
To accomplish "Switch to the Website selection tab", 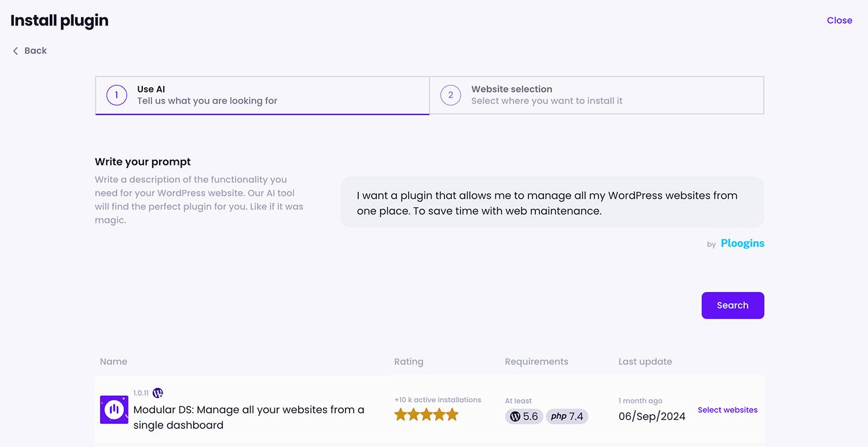I will tap(596, 95).
